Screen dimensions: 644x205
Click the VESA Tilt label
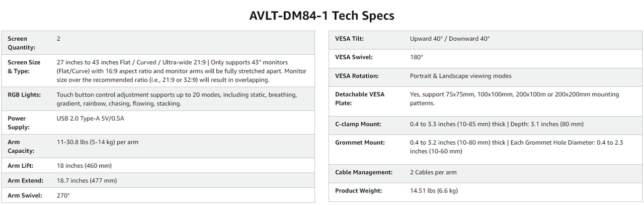click(349, 39)
